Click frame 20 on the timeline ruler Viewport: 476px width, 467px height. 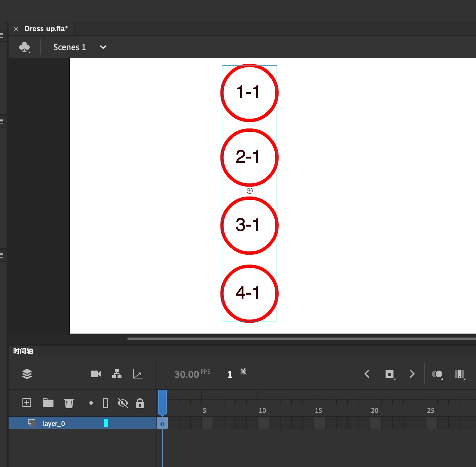375,411
